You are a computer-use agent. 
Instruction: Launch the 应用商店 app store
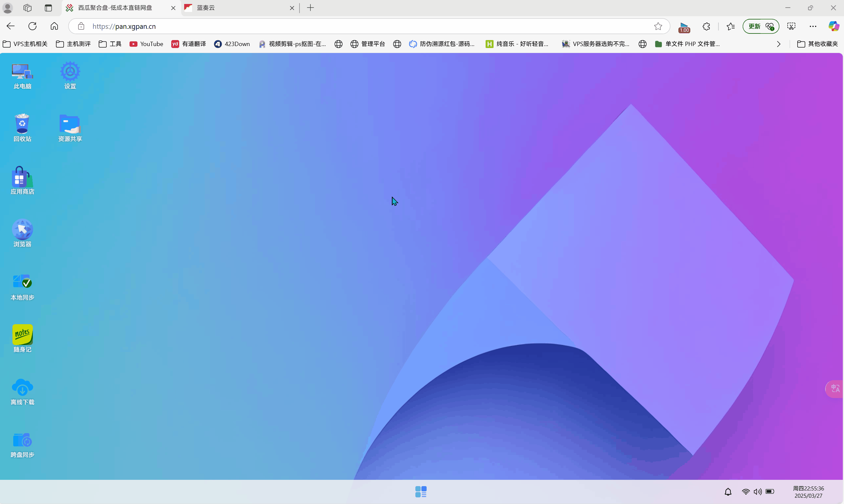(23, 177)
